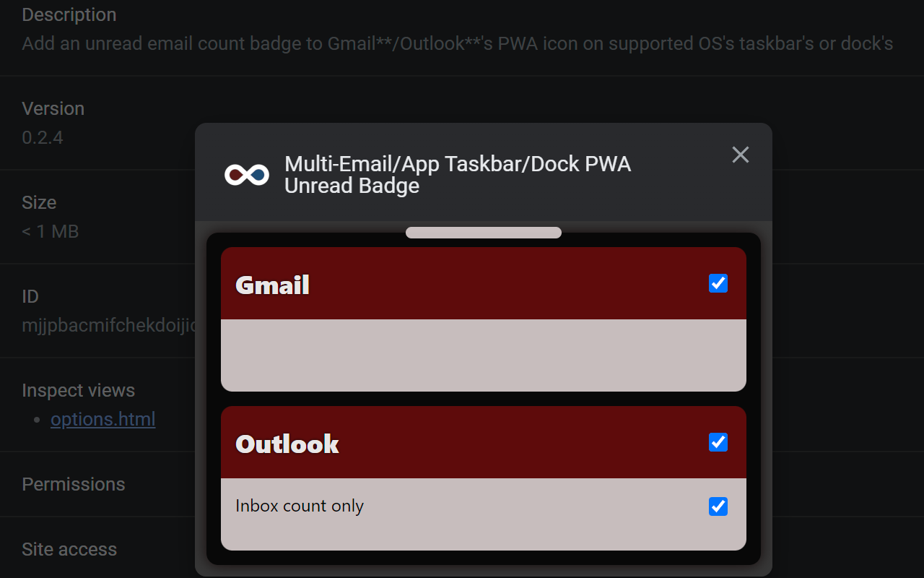Screen dimensions: 924x578
Task: Toggle the Inbox count only option
Action: tap(718, 506)
